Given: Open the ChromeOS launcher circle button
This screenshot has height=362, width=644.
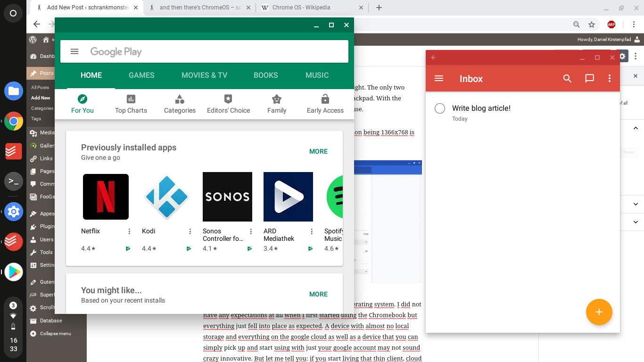Looking at the screenshot, I should [x=13, y=13].
